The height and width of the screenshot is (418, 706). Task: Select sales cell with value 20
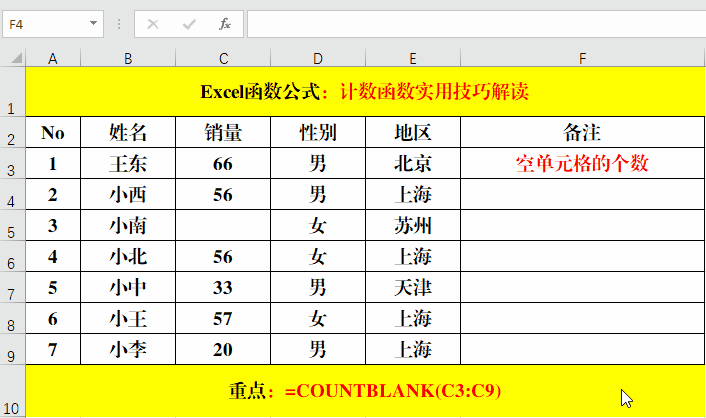(223, 350)
